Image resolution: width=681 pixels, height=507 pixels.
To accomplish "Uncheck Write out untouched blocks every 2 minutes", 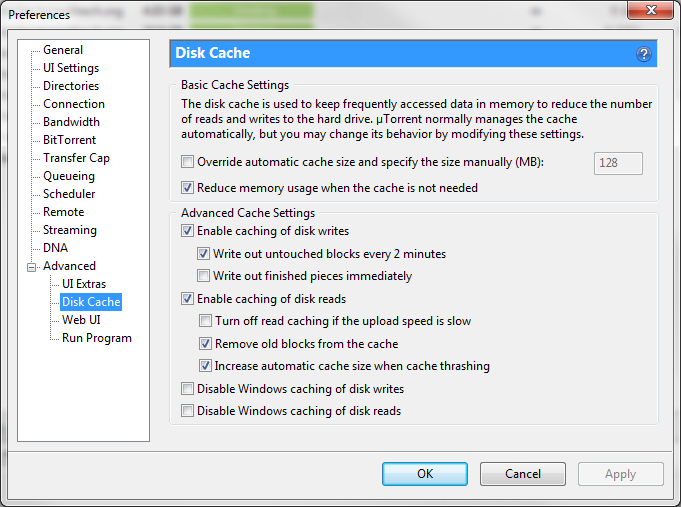I will point(204,254).
